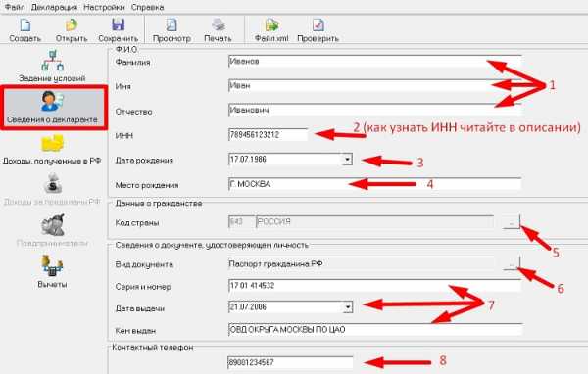Click the Код страны browse button
588x374 pixels.
point(512,222)
